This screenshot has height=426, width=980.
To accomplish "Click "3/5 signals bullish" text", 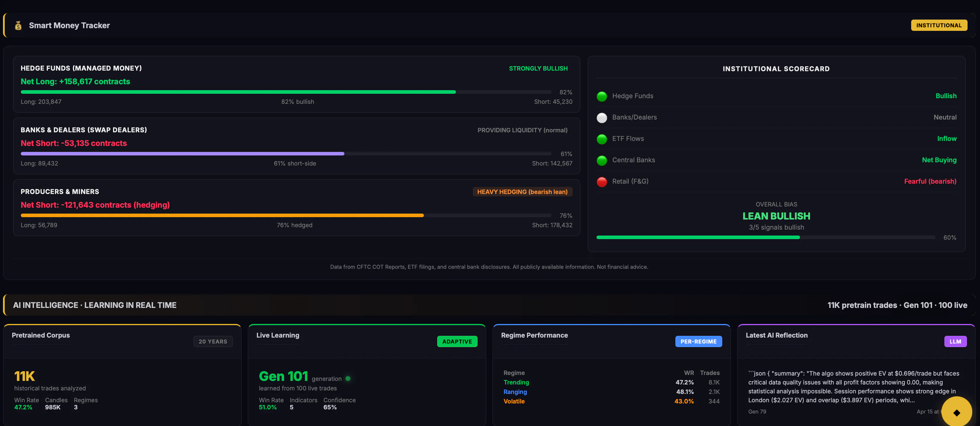I will [777, 227].
